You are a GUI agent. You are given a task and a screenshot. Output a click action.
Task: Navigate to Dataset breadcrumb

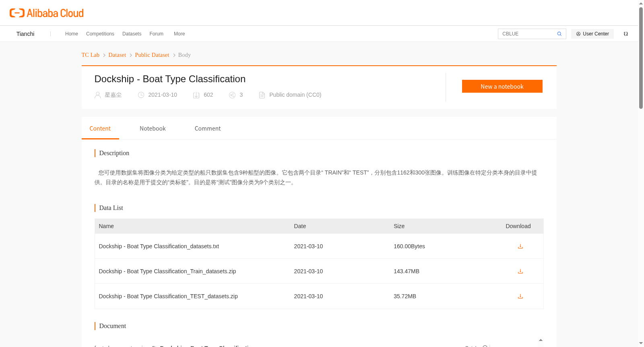coord(117,55)
